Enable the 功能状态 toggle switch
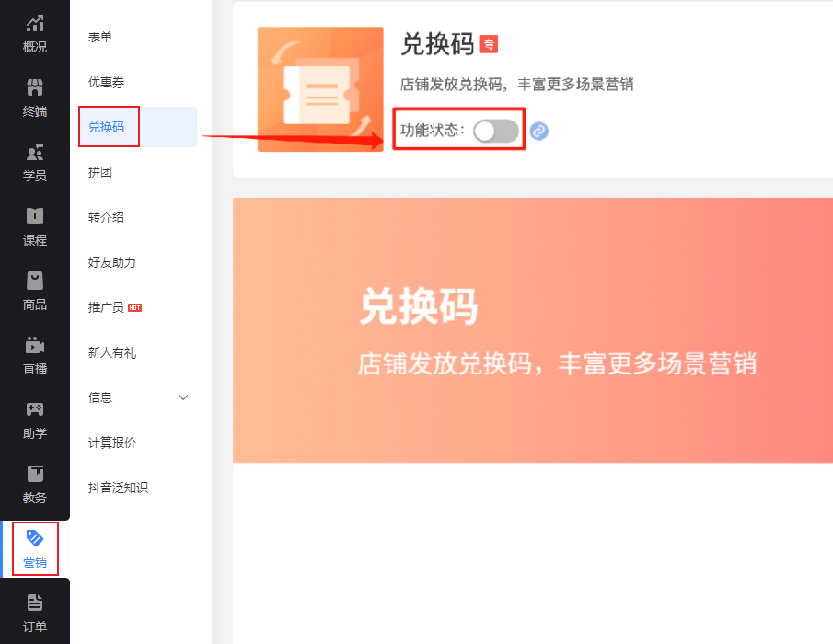Image resolution: width=833 pixels, height=644 pixels. click(x=495, y=131)
